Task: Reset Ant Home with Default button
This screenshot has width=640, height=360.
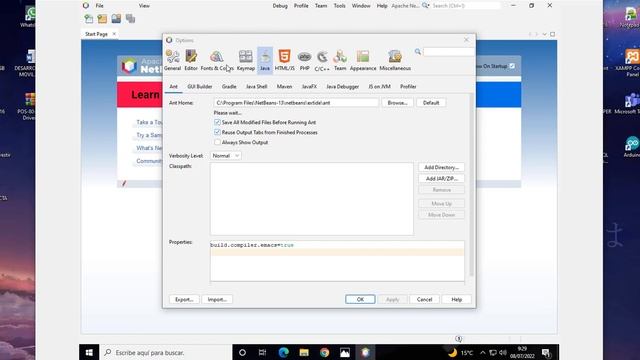Action: click(x=431, y=103)
